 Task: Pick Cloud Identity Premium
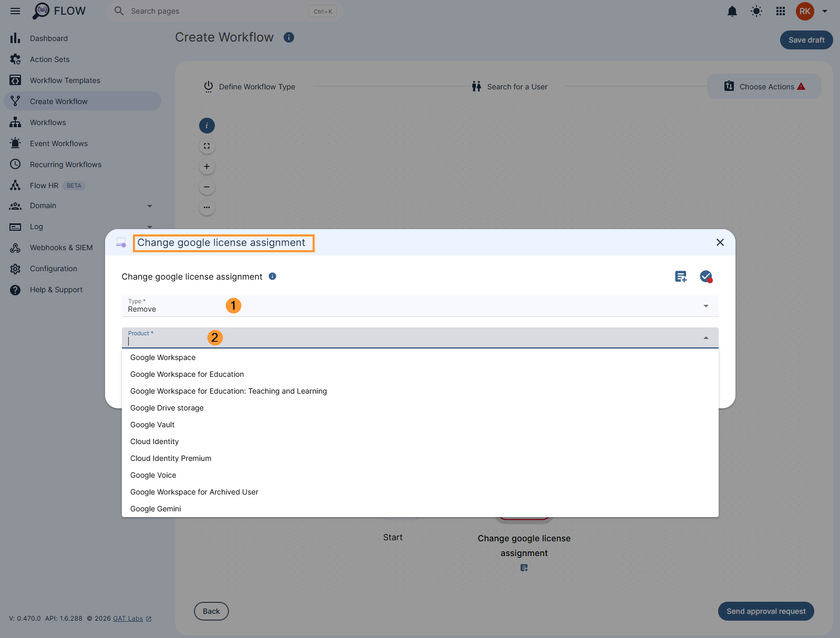point(420,458)
